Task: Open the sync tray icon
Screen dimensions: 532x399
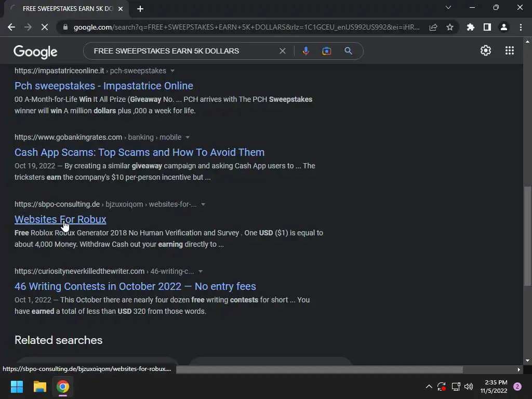Action: tap(442, 387)
